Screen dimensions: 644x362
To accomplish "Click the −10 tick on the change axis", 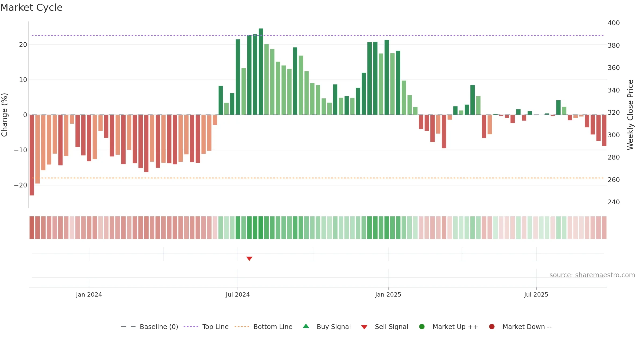I will pyautogui.click(x=21, y=150).
